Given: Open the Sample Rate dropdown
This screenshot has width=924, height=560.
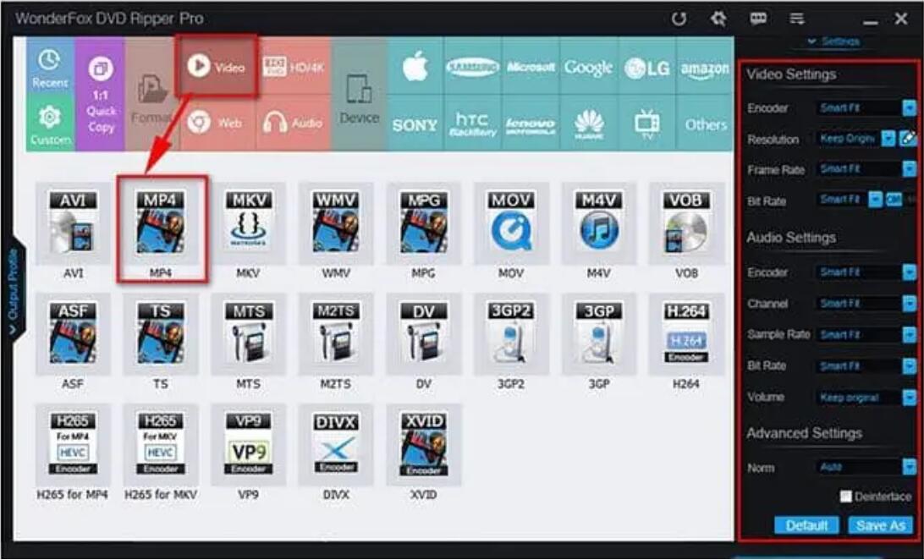Looking at the screenshot, I should pyautogui.click(x=910, y=334).
